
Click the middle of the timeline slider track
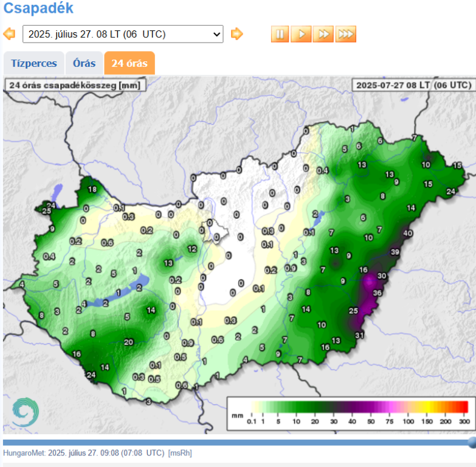tap(236, 442)
